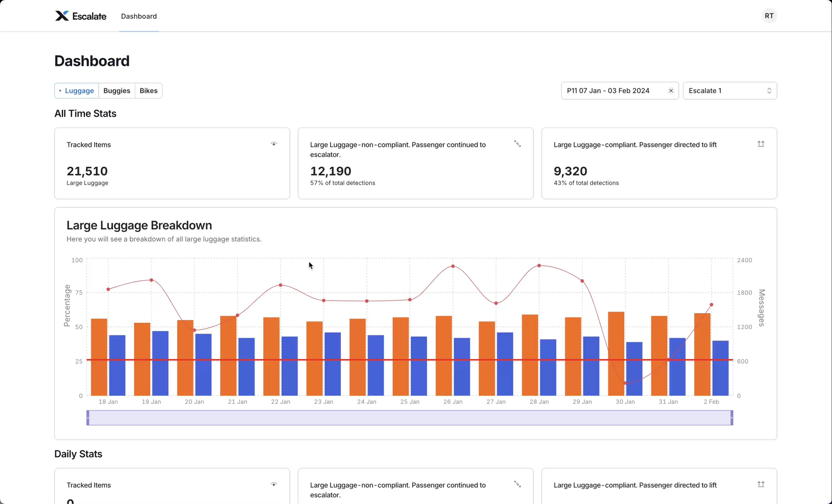Click eye icon on Daily Stats Tracked Items card
832x504 pixels.
[x=274, y=485]
